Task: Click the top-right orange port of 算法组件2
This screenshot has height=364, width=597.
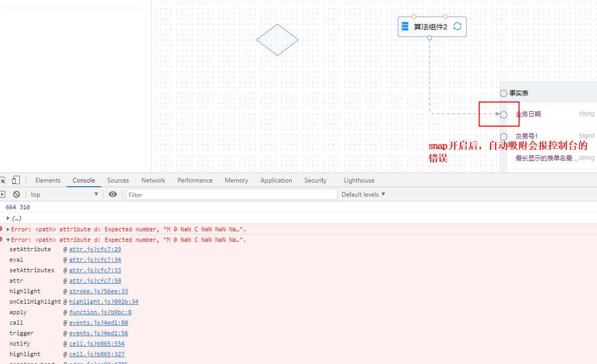Action: tap(445, 17)
